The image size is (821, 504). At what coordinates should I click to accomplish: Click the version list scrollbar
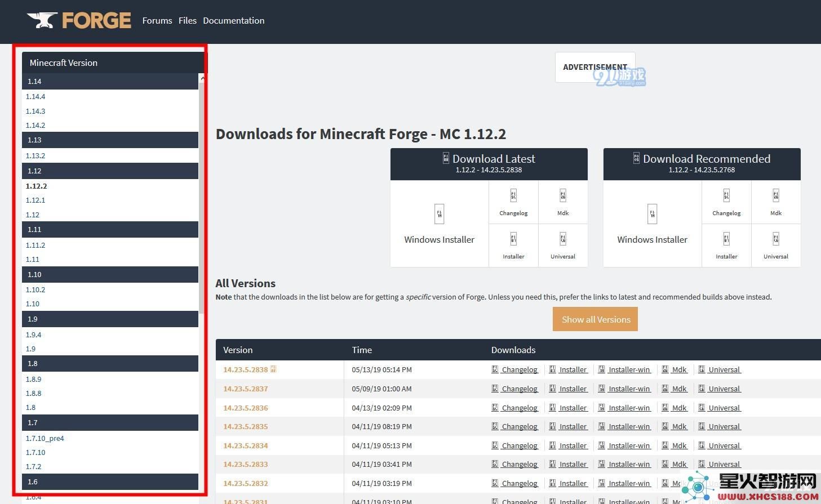point(202,197)
